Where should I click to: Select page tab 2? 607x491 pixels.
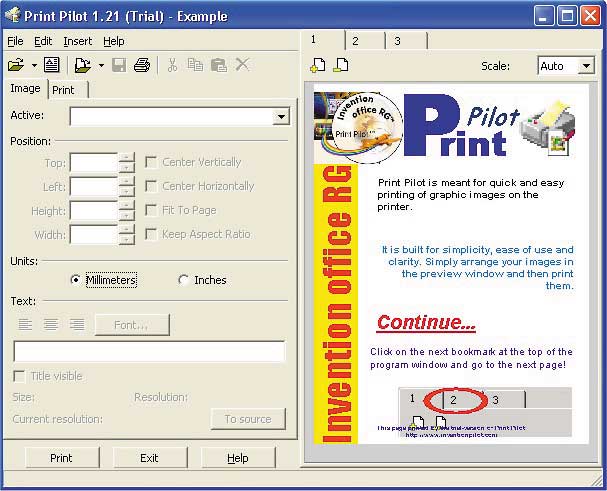(x=365, y=41)
